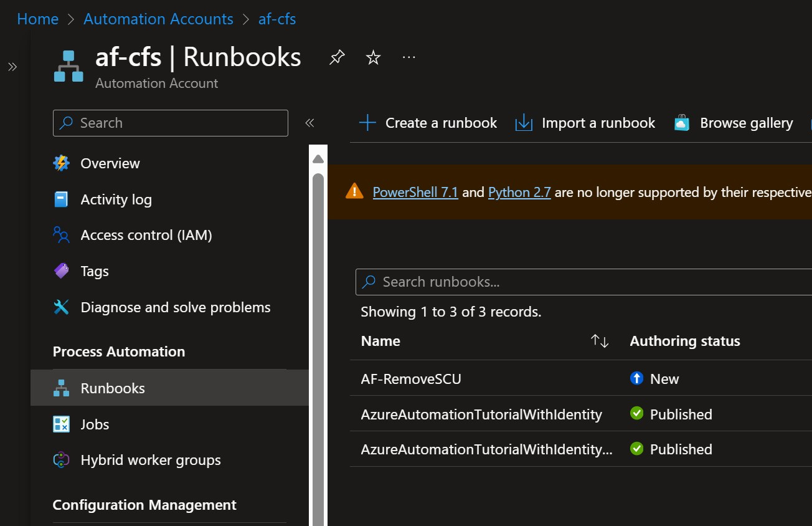Open the Overview page

tap(110, 163)
